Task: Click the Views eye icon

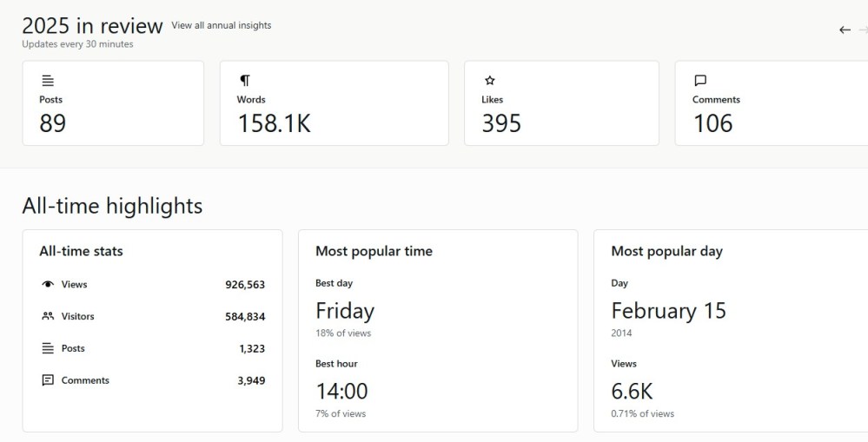Action: coord(48,285)
